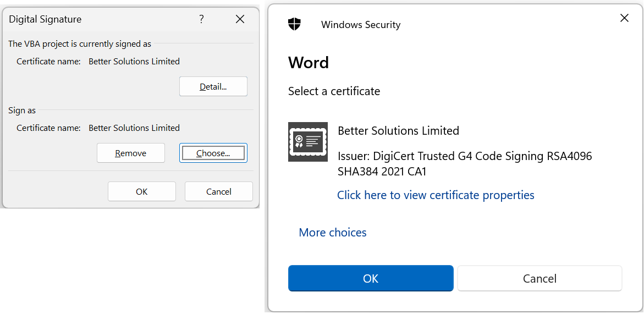Click 'Select a certificate' text

click(334, 91)
